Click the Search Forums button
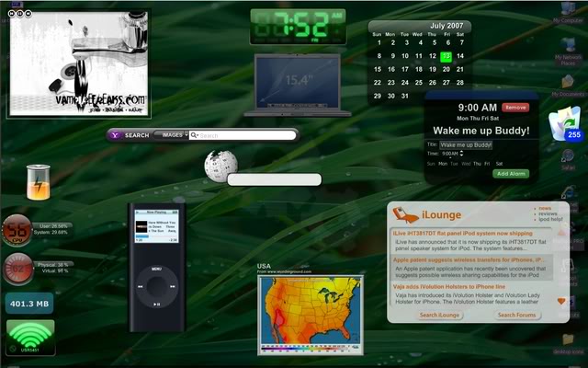Screen dimensions: 588x368 pyautogui.click(x=516, y=315)
